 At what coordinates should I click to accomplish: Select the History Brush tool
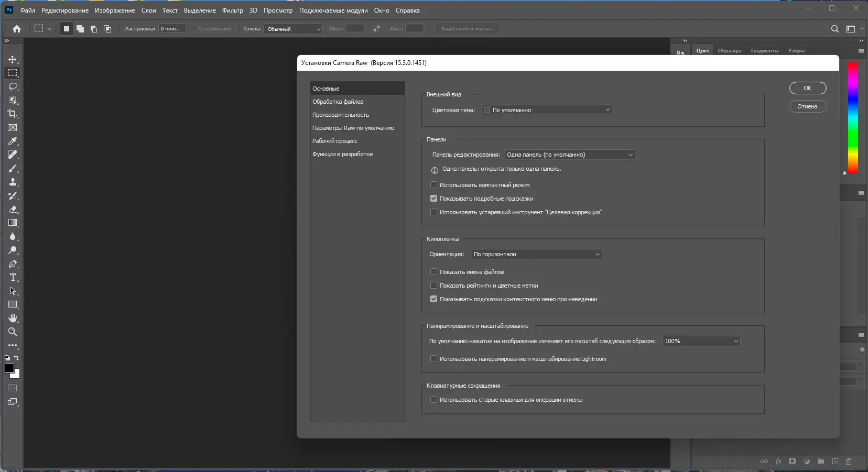13,195
